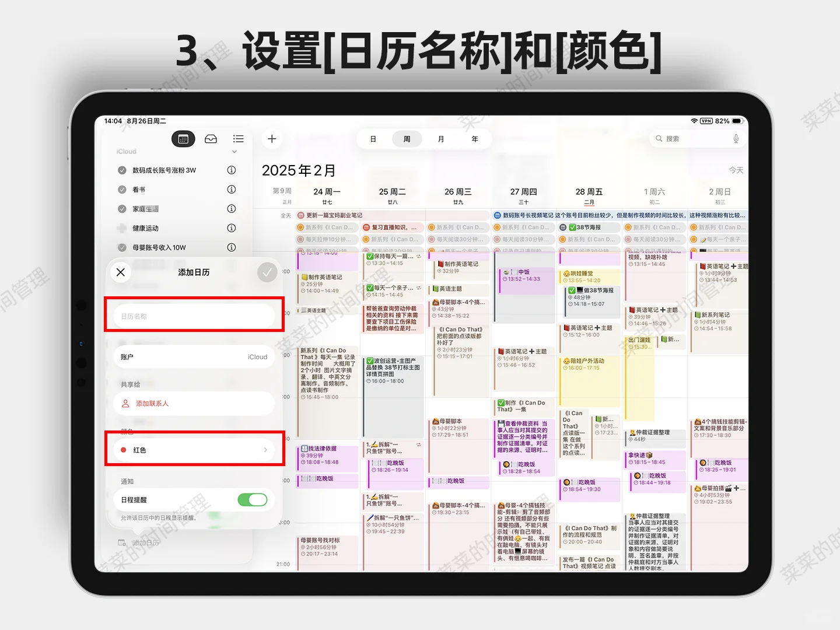Show info for 母婴账号收入10W calendar

(x=232, y=247)
